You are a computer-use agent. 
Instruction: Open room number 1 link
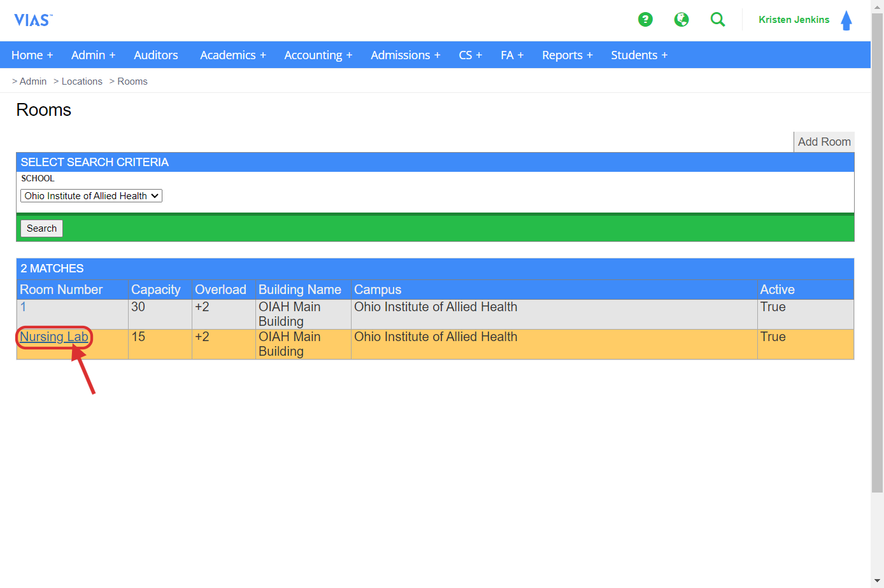point(23,307)
